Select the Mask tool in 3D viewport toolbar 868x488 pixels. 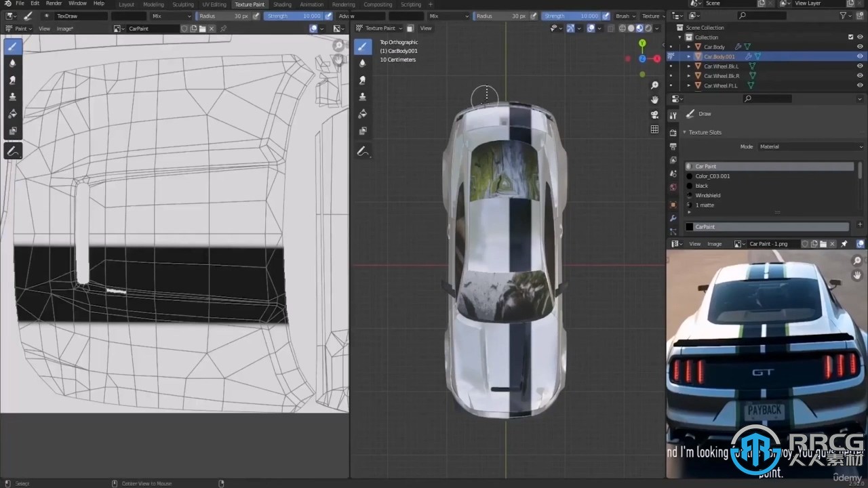click(x=363, y=131)
